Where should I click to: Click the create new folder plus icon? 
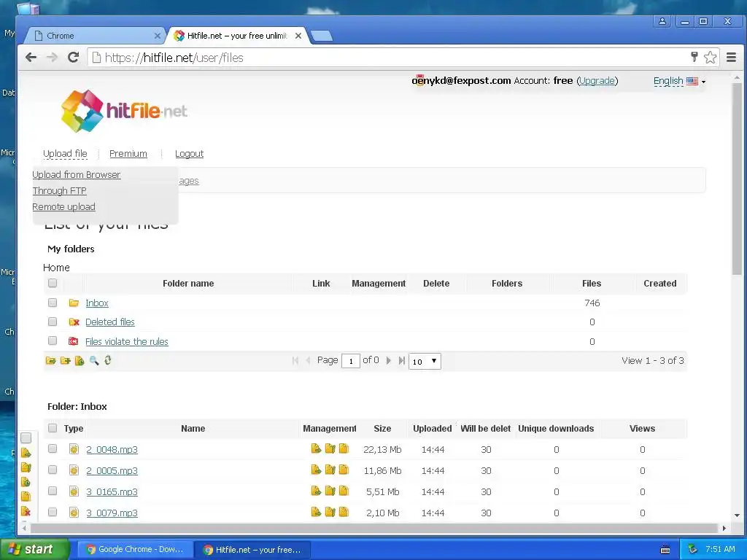click(x=65, y=360)
